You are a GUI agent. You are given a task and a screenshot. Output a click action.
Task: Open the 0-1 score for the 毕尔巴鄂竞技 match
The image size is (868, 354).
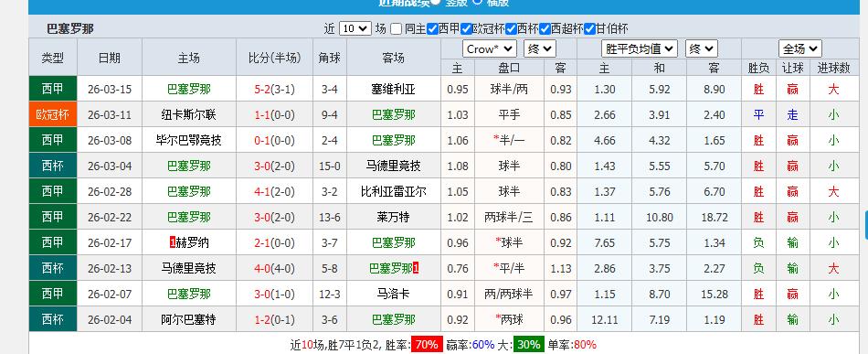point(262,141)
